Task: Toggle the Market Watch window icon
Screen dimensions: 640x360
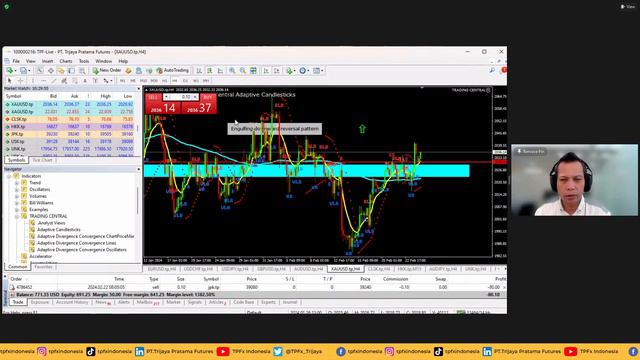Action: point(40,71)
